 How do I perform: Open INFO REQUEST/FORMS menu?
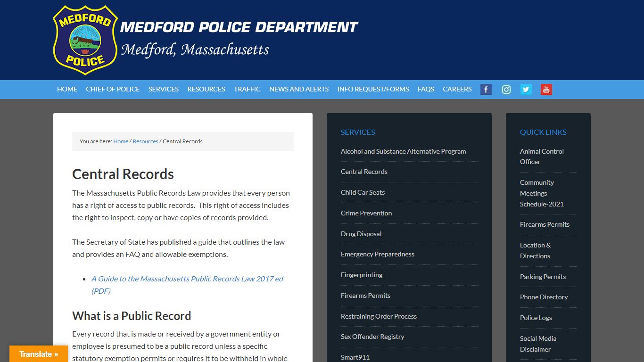coord(373,89)
